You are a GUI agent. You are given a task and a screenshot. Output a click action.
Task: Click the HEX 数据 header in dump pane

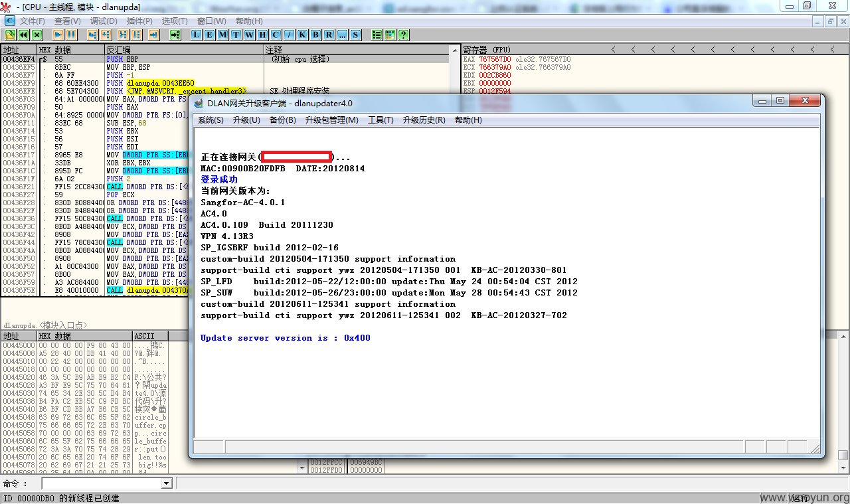pos(84,336)
